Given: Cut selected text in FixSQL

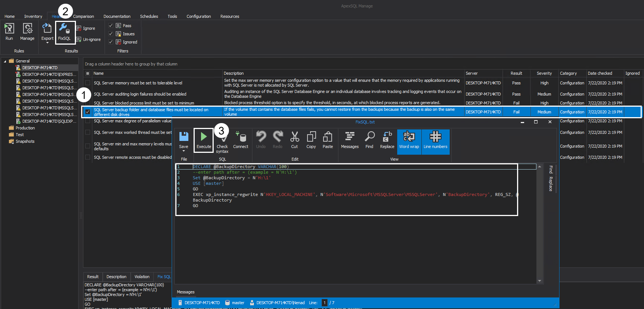Looking at the screenshot, I should [294, 140].
